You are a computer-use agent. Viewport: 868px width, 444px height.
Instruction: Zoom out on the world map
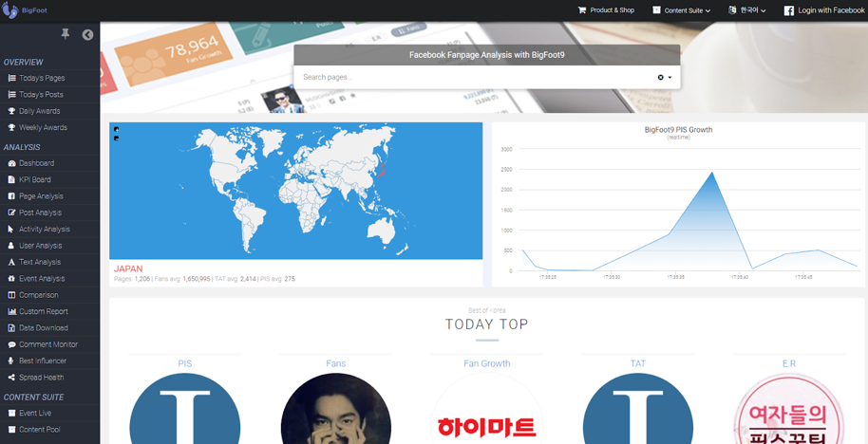point(116,139)
